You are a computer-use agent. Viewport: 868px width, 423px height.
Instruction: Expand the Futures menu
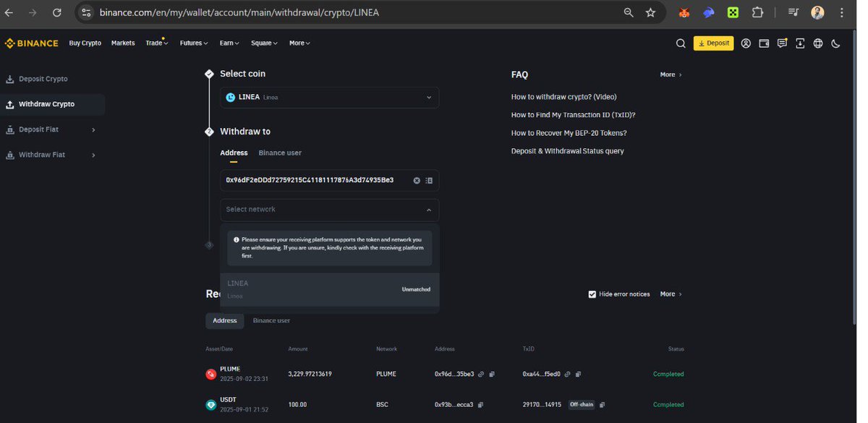point(194,43)
